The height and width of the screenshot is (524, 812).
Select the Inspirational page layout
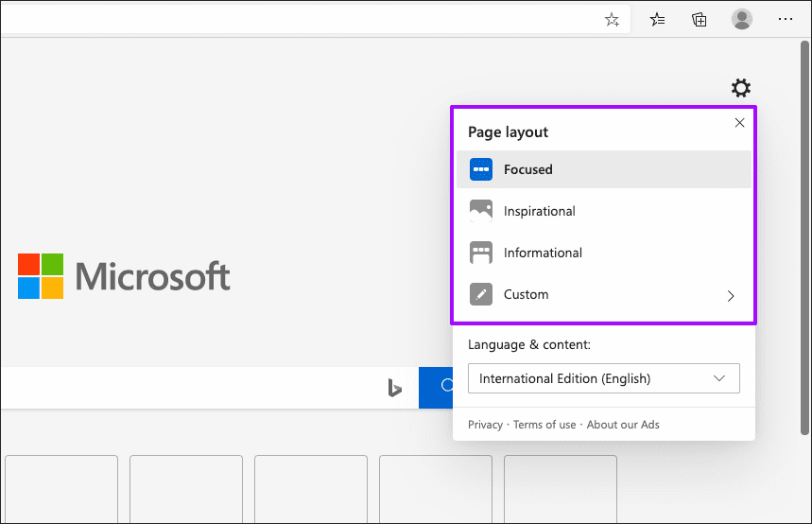pyautogui.click(x=603, y=211)
